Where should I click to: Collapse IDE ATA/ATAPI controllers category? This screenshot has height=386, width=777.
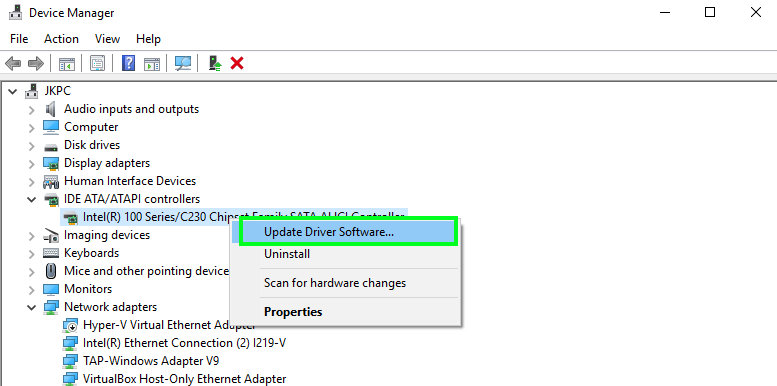pos(32,199)
